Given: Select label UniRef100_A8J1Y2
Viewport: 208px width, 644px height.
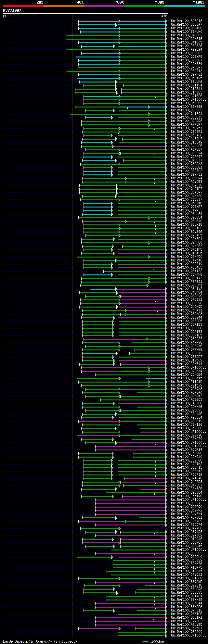Looking at the screenshot, I should click(187, 289).
